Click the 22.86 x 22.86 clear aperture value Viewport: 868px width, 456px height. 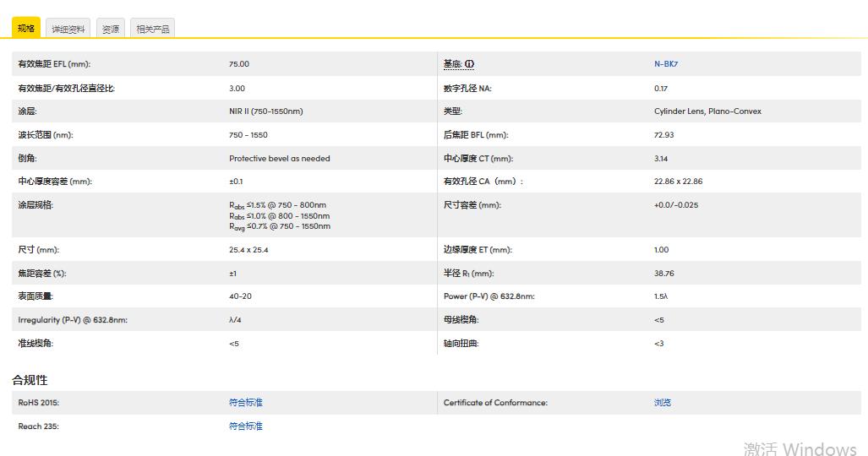(x=678, y=182)
